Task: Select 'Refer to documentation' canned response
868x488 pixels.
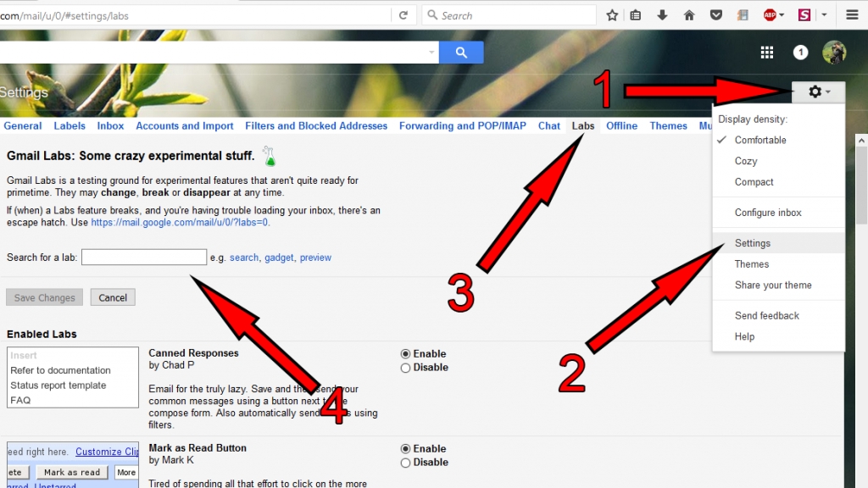Action: [x=60, y=370]
